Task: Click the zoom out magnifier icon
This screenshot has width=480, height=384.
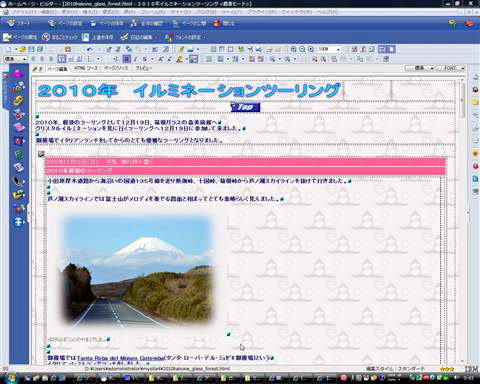Action: coord(302,49)
